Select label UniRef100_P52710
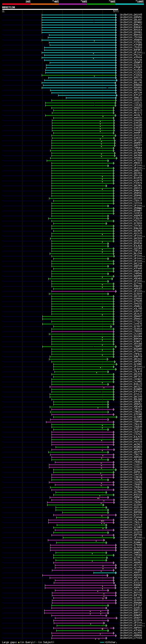 (131, 221)
